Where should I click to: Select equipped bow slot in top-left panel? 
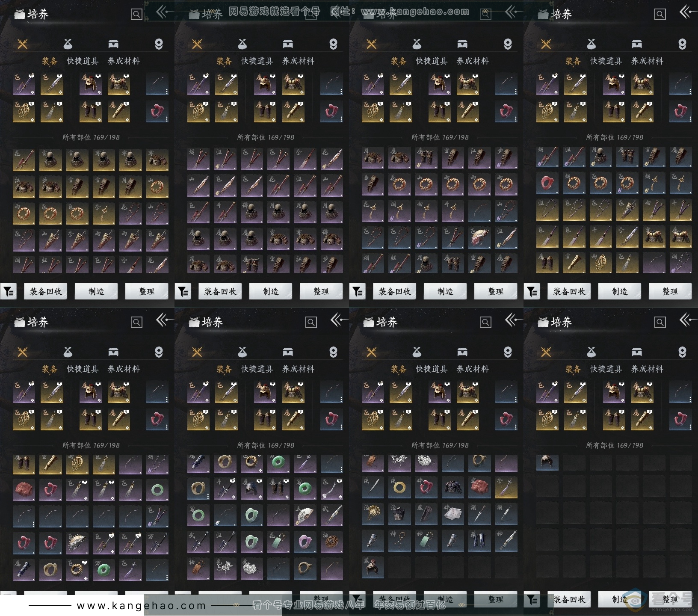pyautogui.click(x=157, y=84)
